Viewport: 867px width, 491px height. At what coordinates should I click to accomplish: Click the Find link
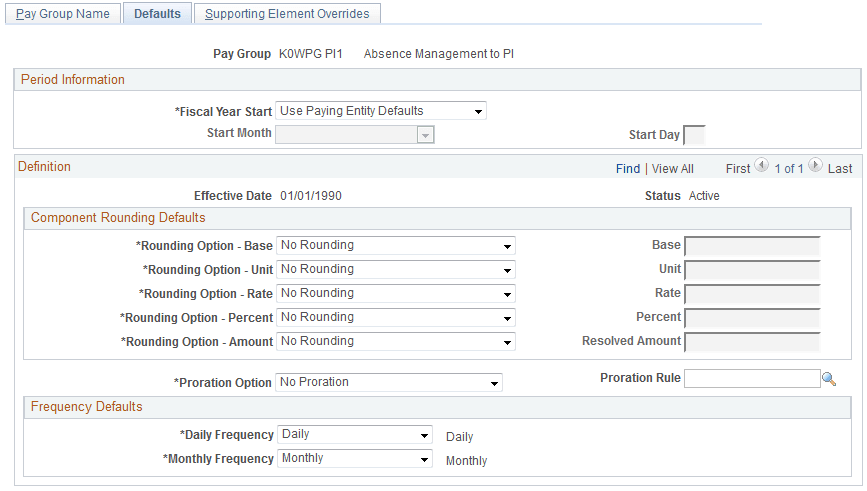[628, 169]
